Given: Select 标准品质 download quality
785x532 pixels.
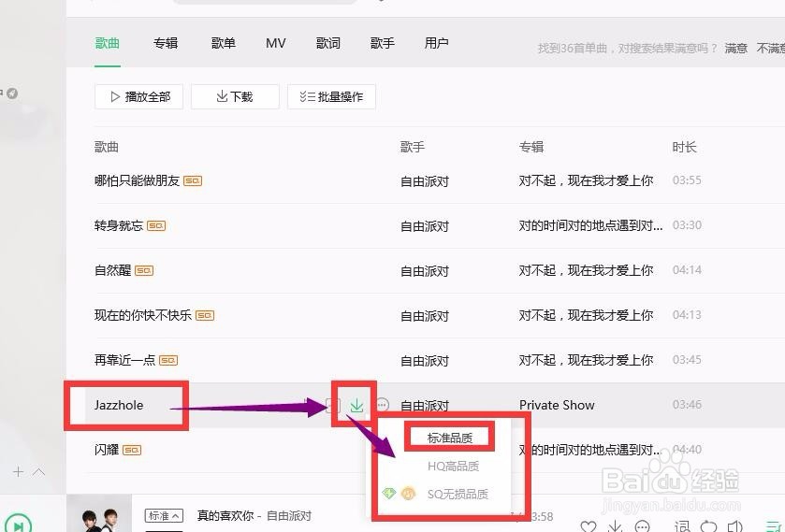Looking at the screenshot, I should pyautogui.click(x=449, y=438).
